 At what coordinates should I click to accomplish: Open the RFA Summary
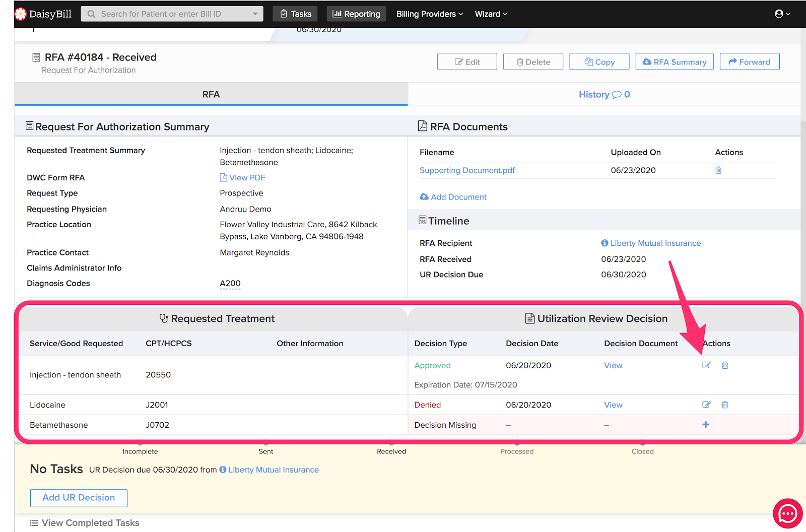click(674, 62)
